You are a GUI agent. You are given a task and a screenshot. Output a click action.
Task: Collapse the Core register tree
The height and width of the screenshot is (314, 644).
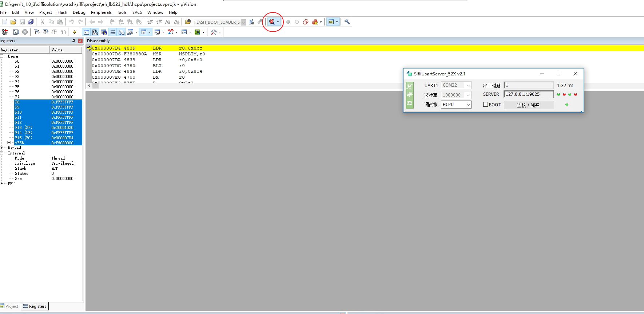(x=2, y=56)
